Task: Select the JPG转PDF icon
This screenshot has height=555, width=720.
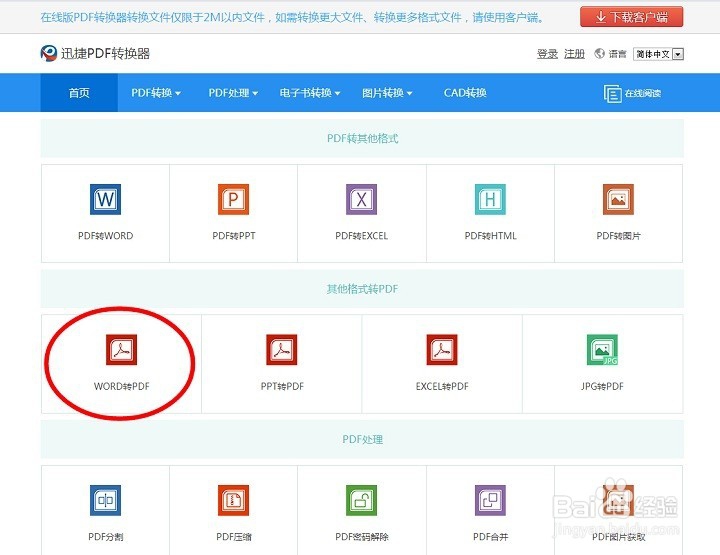Action: [x=602, y=349]
